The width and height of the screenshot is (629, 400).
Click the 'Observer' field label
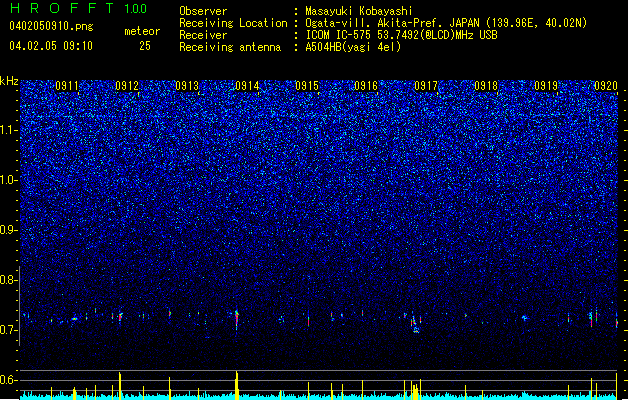(203, 11)
